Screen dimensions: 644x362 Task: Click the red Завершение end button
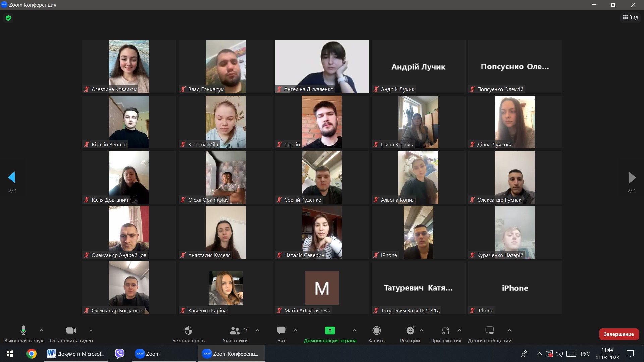pyautogui.click(x=619, y=334)
